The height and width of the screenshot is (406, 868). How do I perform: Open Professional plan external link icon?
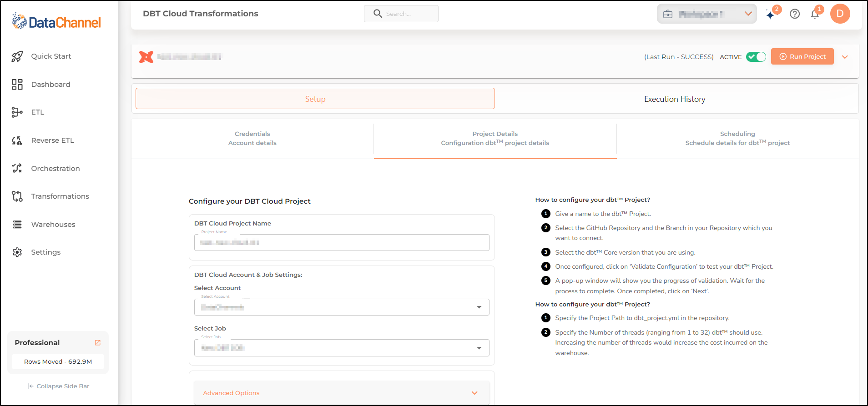pyautogui.click(x=97, y=343)
